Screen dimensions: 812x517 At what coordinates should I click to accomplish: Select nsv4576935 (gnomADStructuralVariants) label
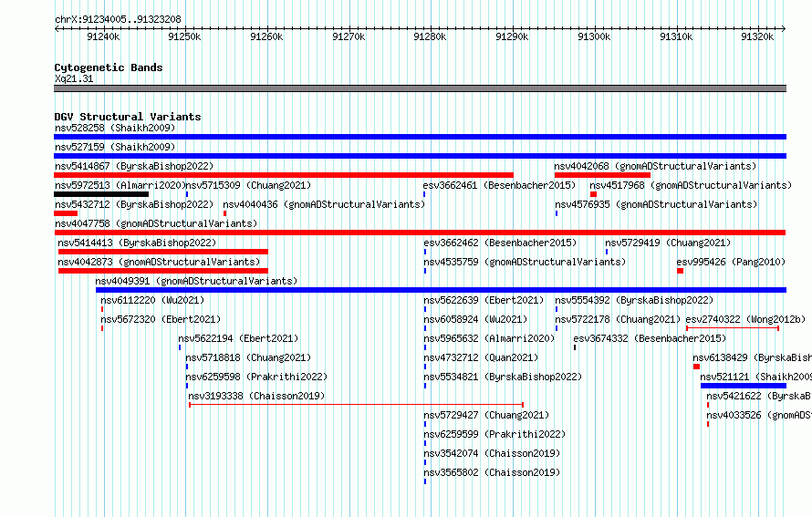pyautogui.click(x=656, y=204)
